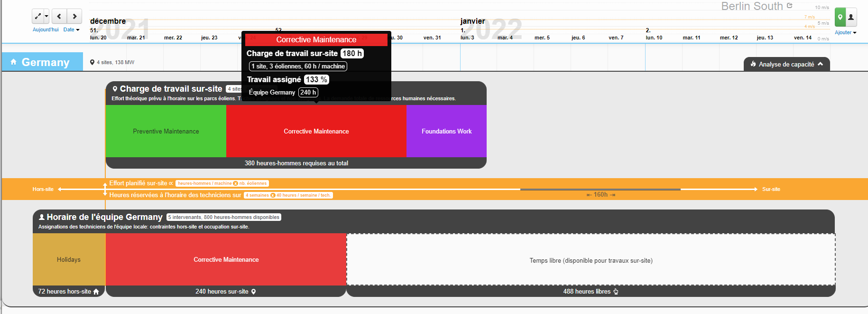Expand the Ajouter dropdown menu
868x314 pixels.
[x=845, y=32]
